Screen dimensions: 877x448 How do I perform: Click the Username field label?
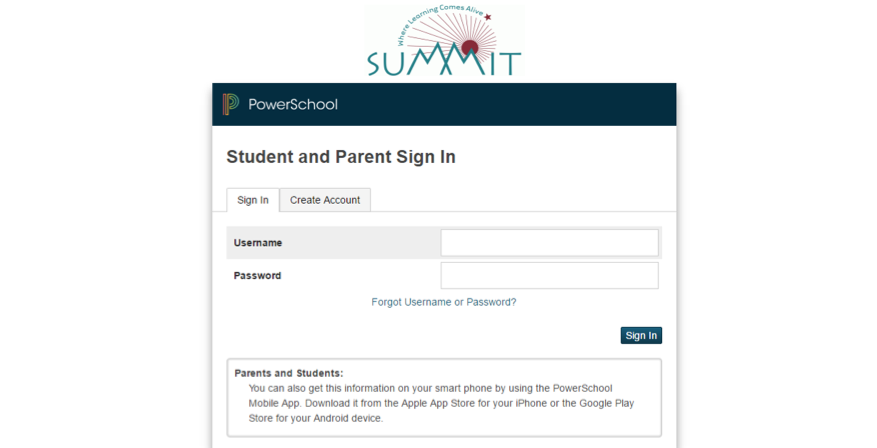[x=258, y=243]
